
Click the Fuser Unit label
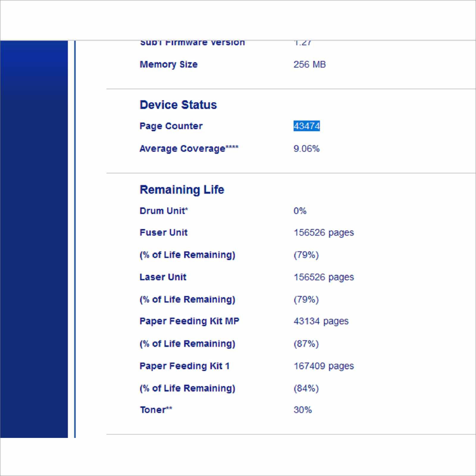pos(164,232)
